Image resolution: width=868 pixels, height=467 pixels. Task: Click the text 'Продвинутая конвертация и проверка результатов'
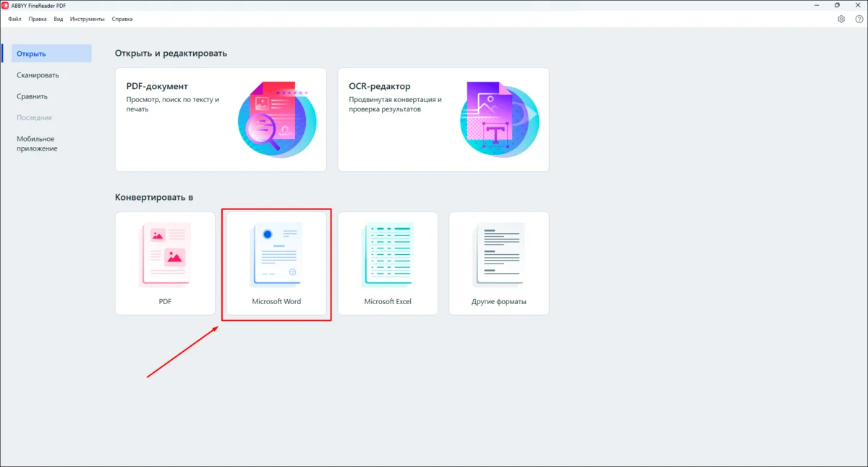pos(395,104)
